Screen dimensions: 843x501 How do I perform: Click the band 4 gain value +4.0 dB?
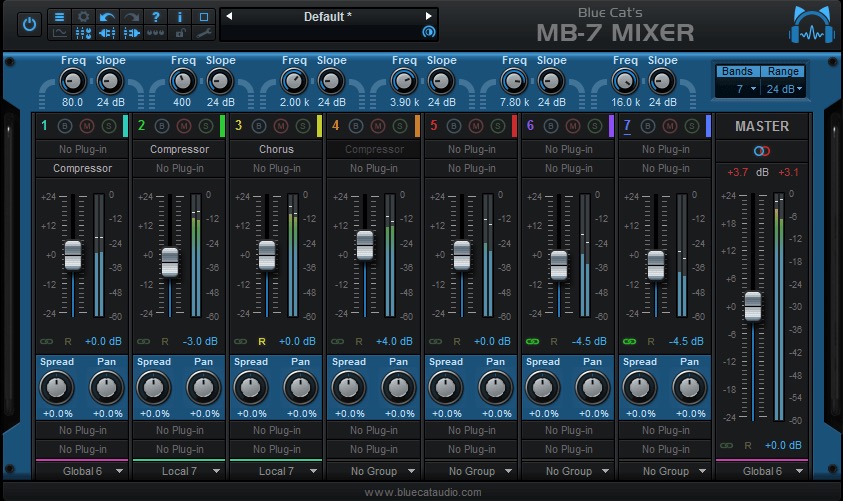[x=394, y=341]
